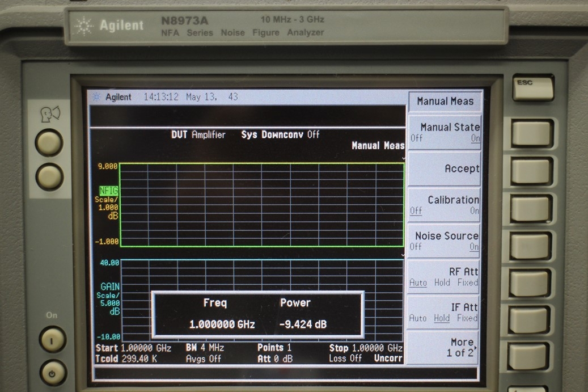Push the physical bezel key beside More 1 of 2
588x392 pixels.
tap(529, 356)
